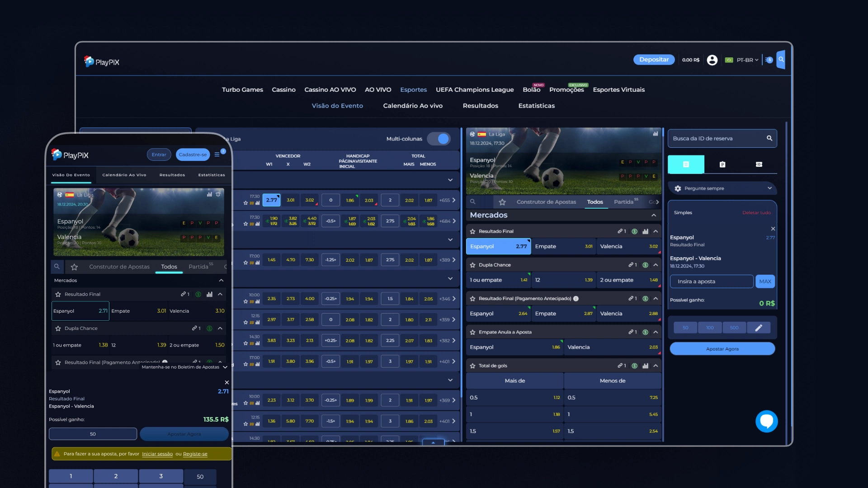
Task: Favorite mobile Dupla Chance market star
Action: pos(58,328)
